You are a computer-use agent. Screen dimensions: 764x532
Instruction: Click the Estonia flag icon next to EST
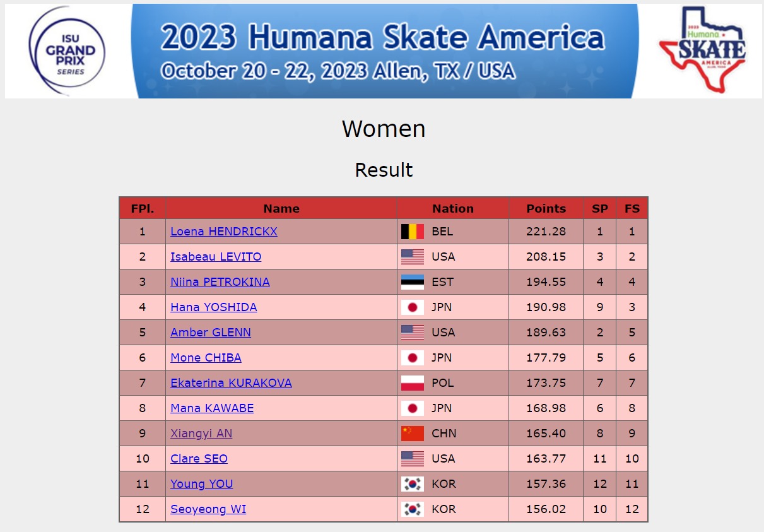413,282
